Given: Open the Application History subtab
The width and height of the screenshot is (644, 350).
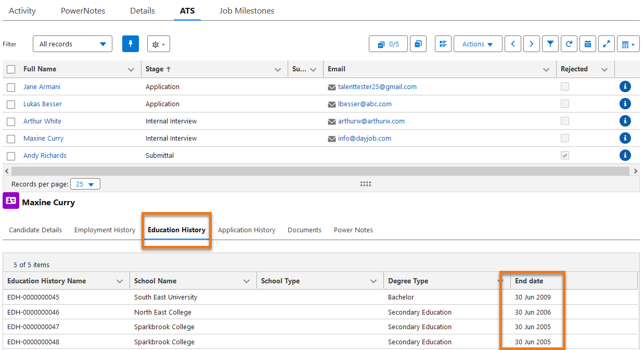Looking at the screenshot, I should (247, 230).
